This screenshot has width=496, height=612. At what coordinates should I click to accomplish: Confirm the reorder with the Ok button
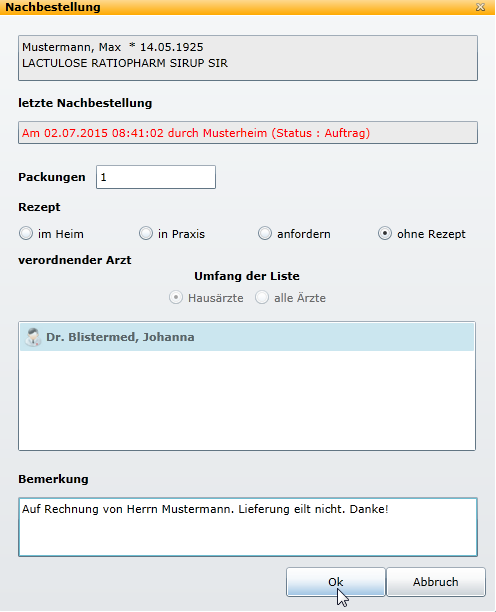point(336,582)
